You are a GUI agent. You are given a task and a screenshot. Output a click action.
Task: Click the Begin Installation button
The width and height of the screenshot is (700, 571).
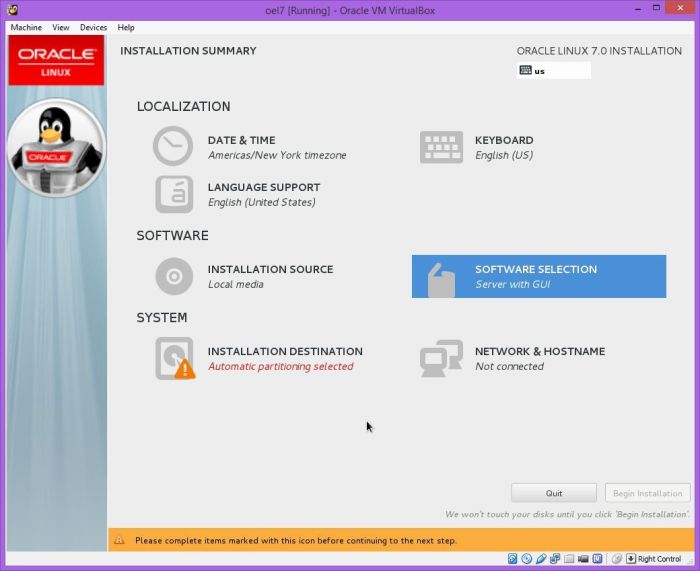coord(647,493)
